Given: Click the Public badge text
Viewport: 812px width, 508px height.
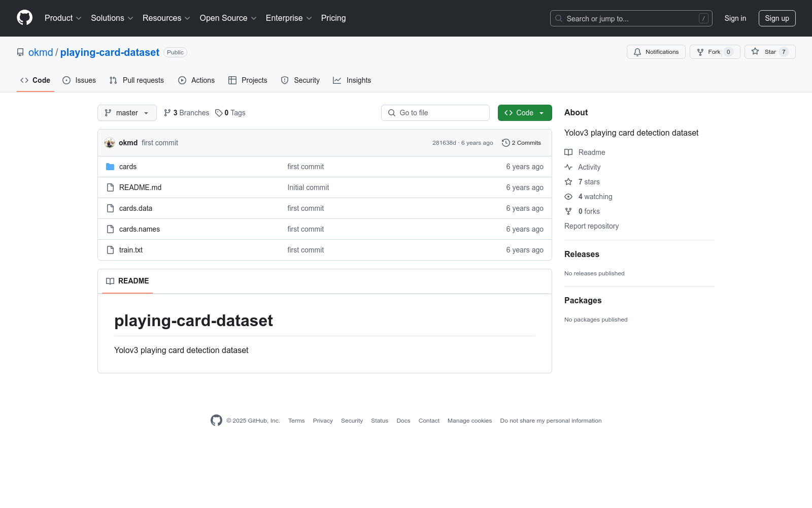Looking at the screenshot, I should (175, 52).
